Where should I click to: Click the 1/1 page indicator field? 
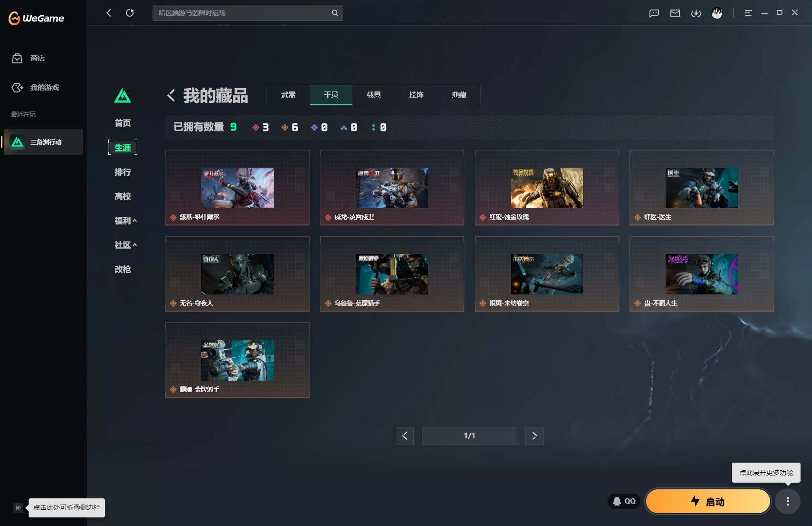(470, 436)
